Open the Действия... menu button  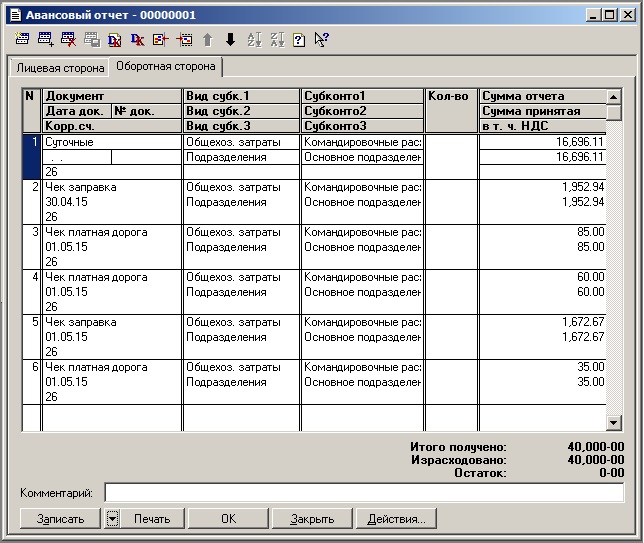[396, 519]
